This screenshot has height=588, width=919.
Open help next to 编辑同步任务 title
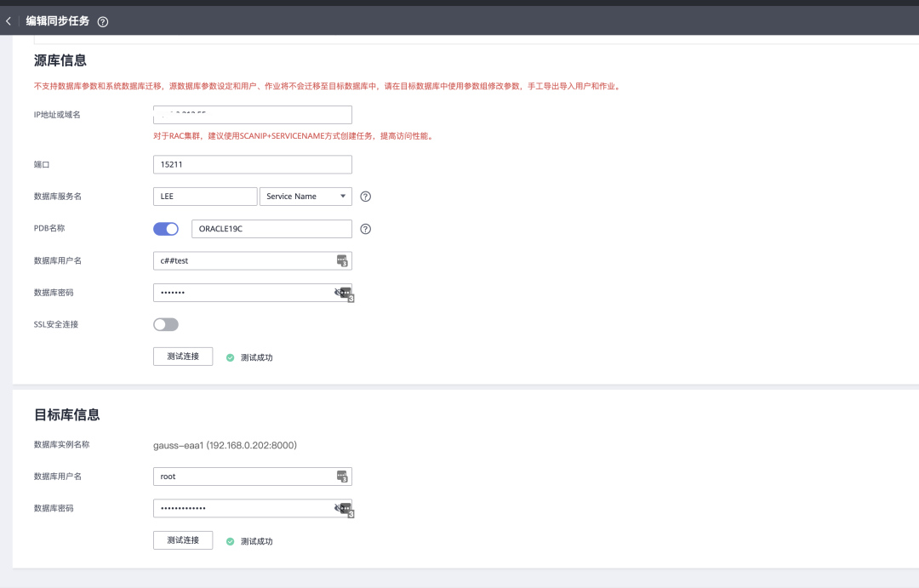click(x=103, y=21)
